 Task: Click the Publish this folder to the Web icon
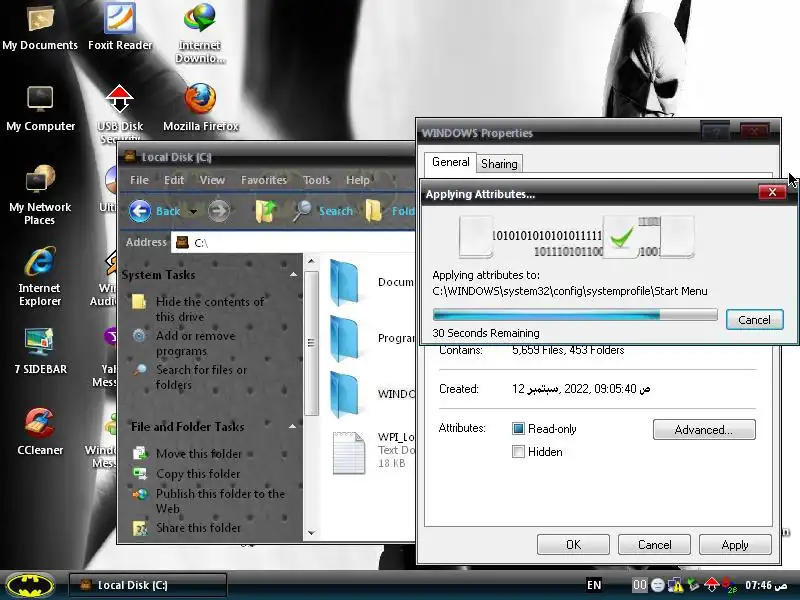tap(140, 493)
